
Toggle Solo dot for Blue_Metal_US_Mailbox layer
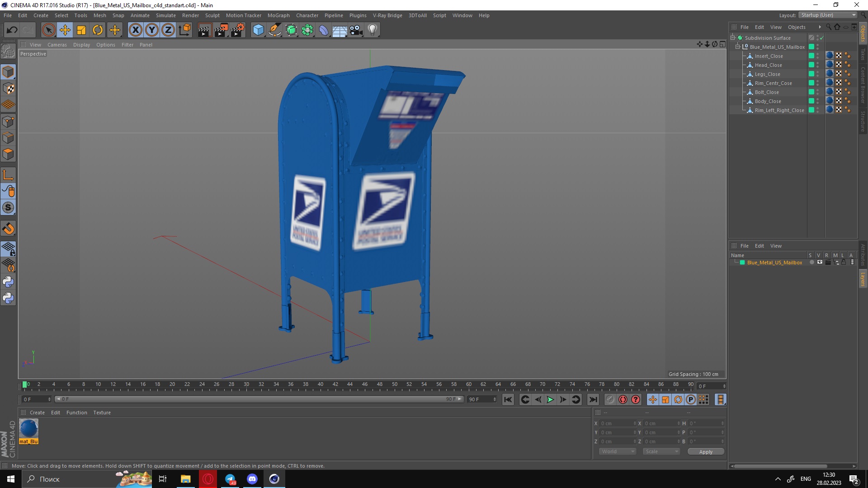811,263
